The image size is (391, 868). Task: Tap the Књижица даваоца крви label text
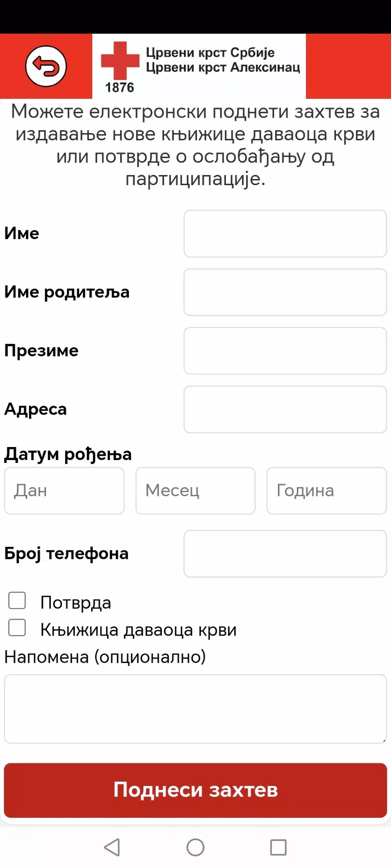click(x=139, y=630)
